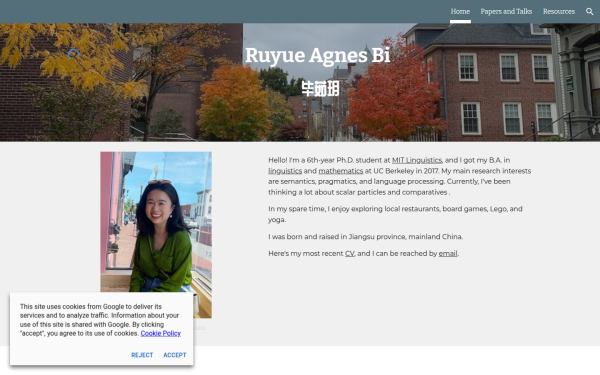Open the Resources page
Image resolution: width=600 pixels, height=375 pixels.
559,11
